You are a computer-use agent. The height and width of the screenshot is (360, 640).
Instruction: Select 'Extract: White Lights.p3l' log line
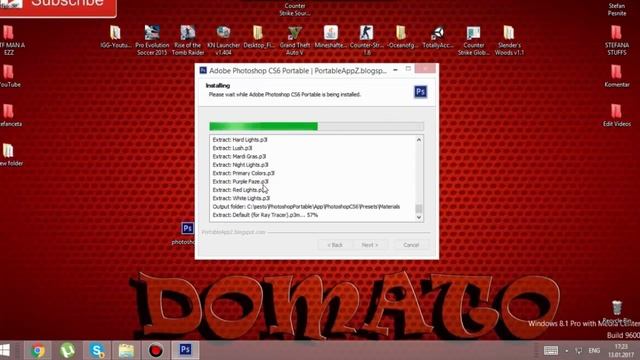tap(241, 198)
